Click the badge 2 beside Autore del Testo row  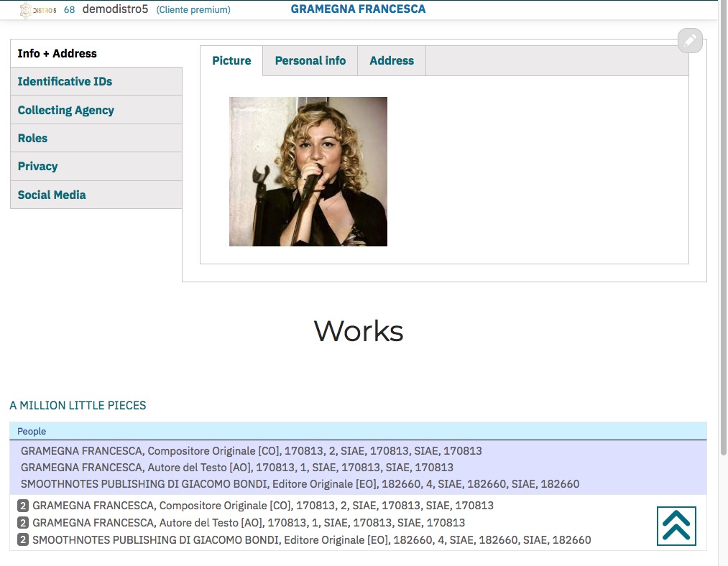coord(23,522)
